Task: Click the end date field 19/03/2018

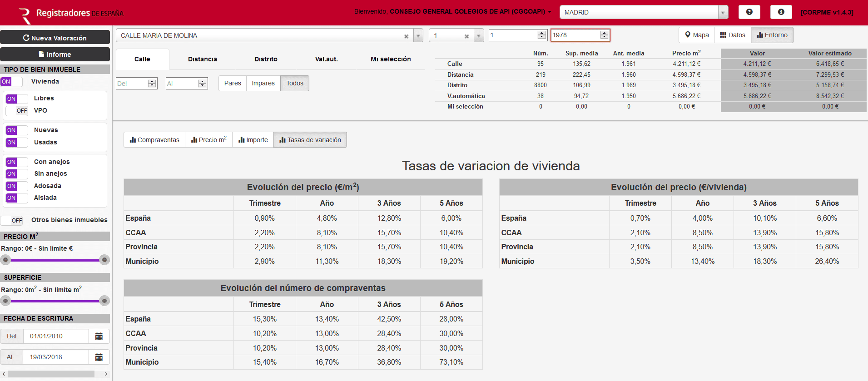Action: (x=56, y=357)
